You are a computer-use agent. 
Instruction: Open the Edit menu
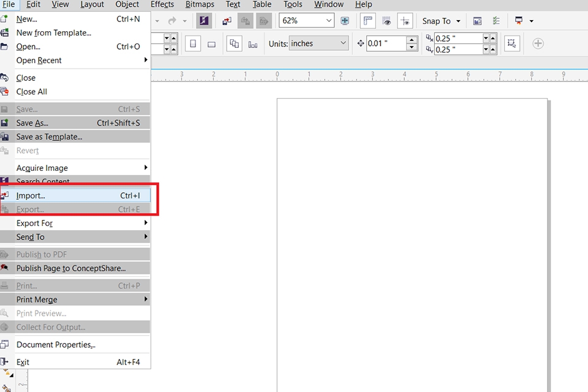point(34,4)
